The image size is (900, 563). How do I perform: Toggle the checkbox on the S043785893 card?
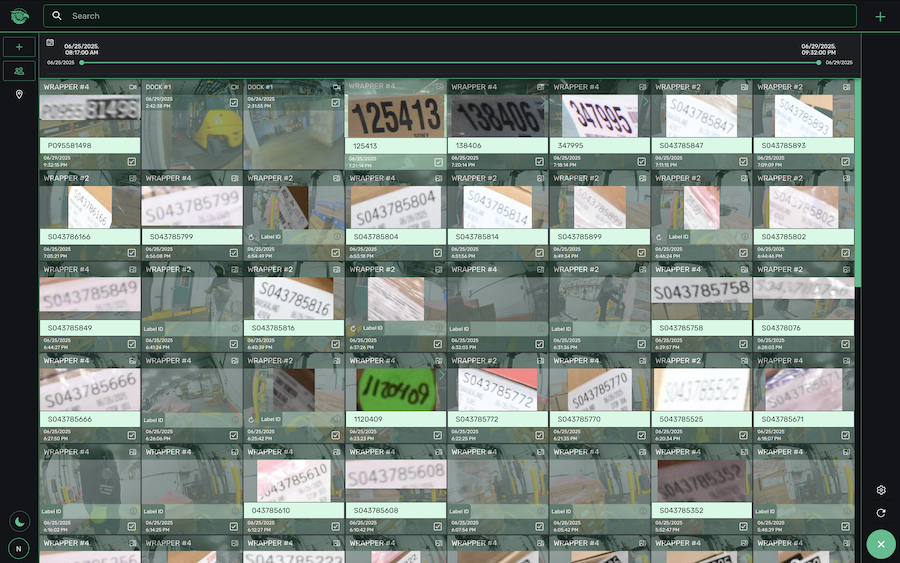[845, 162]
